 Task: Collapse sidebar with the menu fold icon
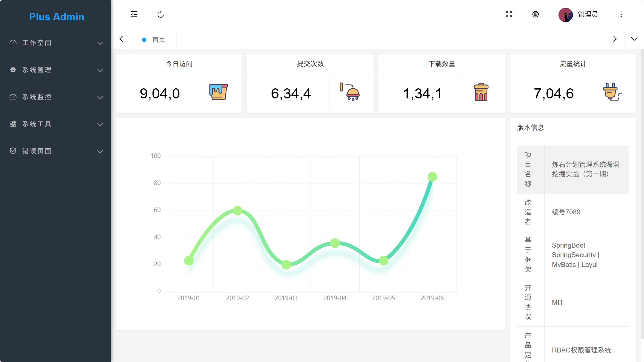[134, 14]
